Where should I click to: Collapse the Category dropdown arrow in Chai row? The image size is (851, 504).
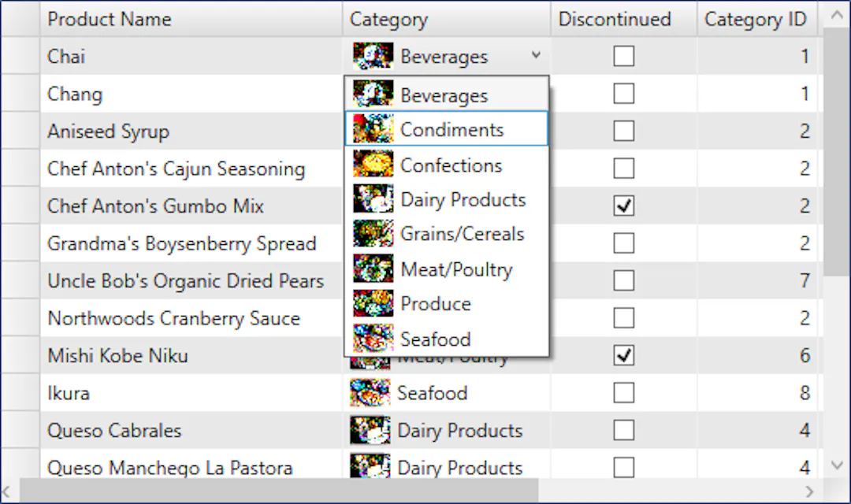pos(536,56)
